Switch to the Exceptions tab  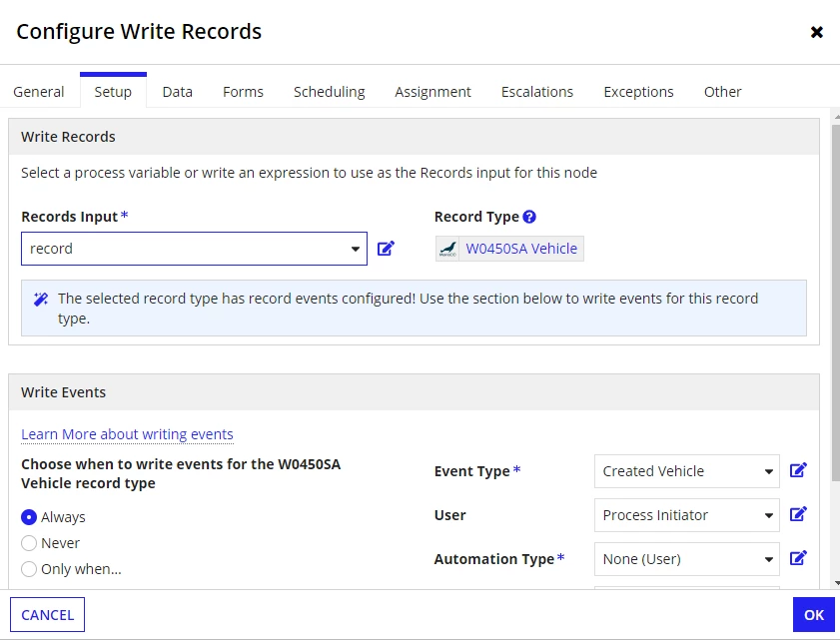pos(638,92)
